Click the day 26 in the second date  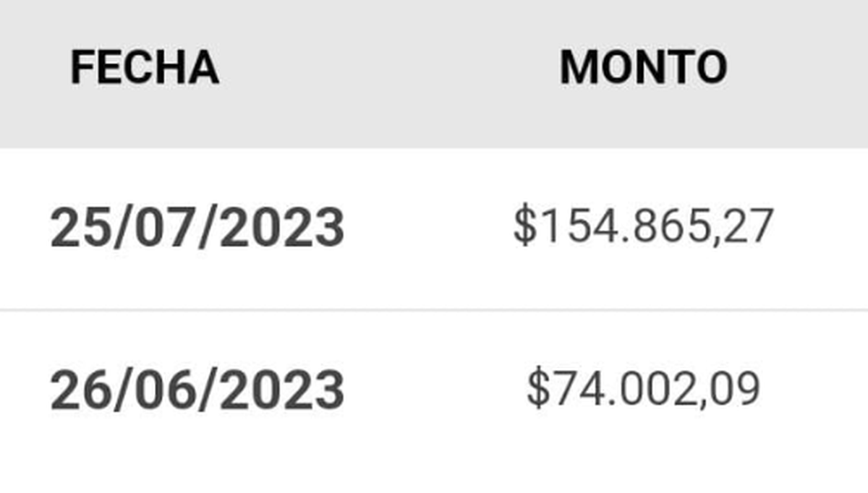coord(72,390)
